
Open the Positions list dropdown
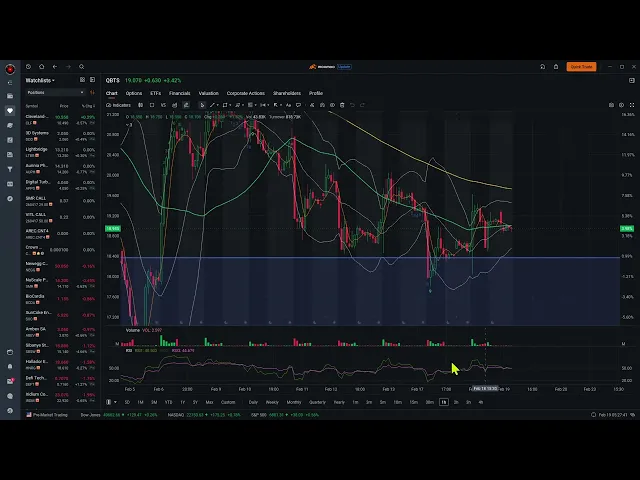point(55,93)
